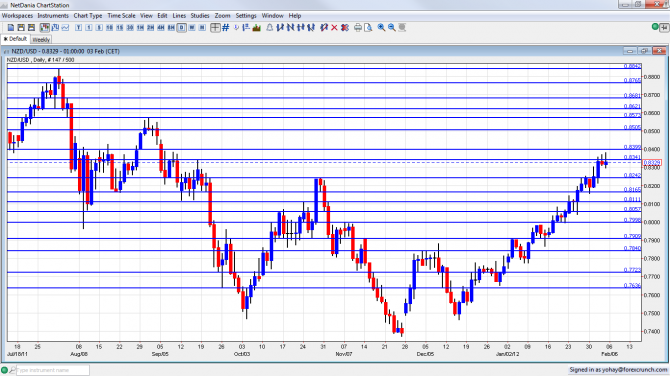Select the 4H time scale
The height and width of the screenshot is (376, 670).
tap(161, 27)
